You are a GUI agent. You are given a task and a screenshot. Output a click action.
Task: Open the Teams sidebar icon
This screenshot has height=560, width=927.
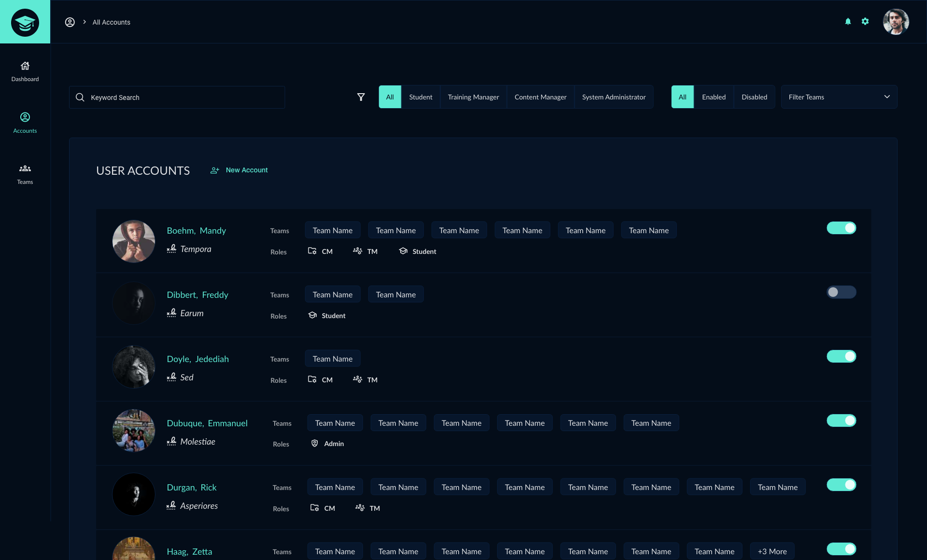click(x=25, y=168)
